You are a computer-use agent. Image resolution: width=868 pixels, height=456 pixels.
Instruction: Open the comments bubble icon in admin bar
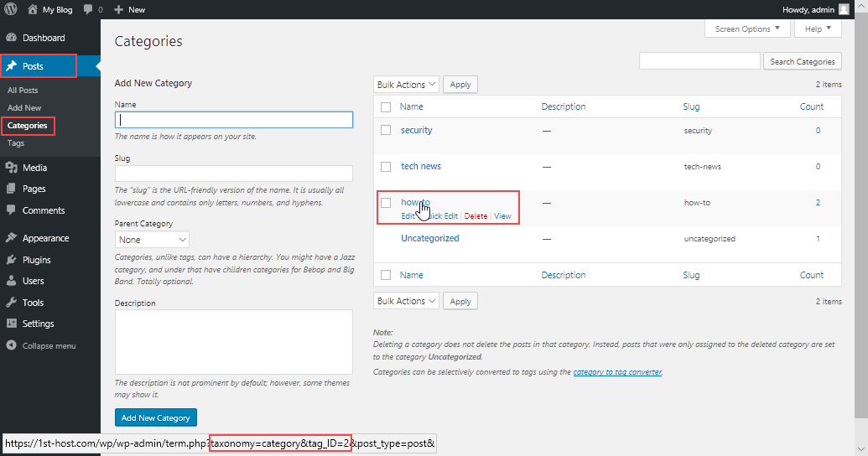tap(88, 9)
